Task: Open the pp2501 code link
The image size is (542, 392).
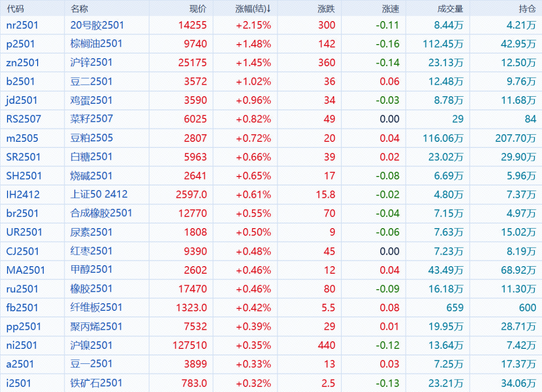Action: 24,327
